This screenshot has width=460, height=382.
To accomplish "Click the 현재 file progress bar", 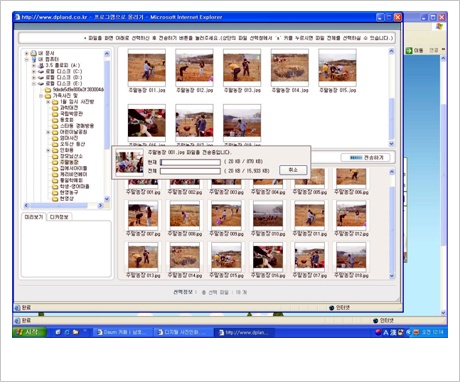I will [190, 162].
